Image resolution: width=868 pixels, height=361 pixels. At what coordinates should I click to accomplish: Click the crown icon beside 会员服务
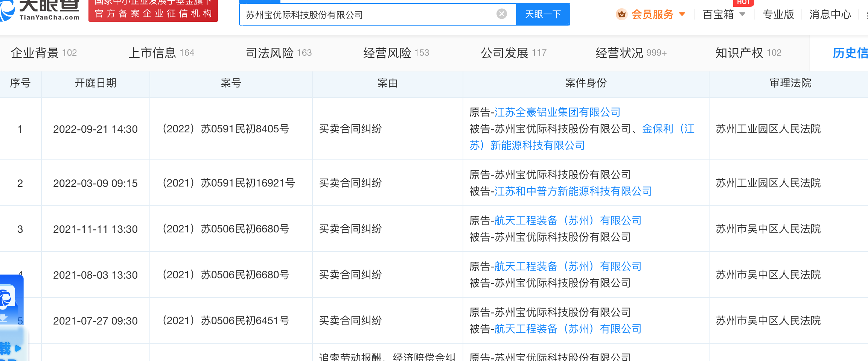[621, 14]
